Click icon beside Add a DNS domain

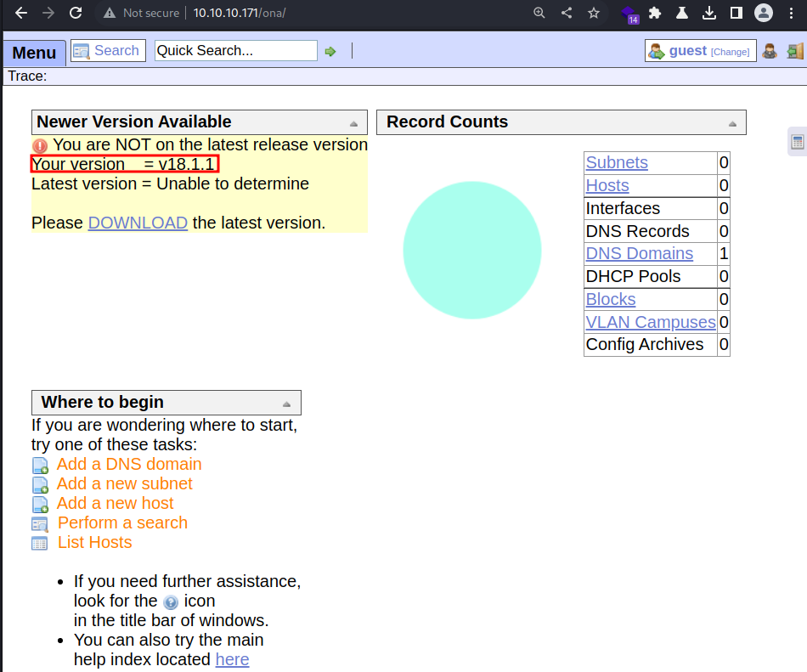point(41,466)
